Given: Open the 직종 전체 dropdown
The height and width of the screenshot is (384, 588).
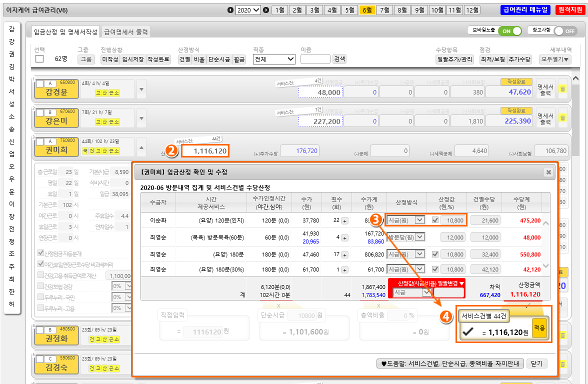Looking at the screenshot, I should 274,59.
